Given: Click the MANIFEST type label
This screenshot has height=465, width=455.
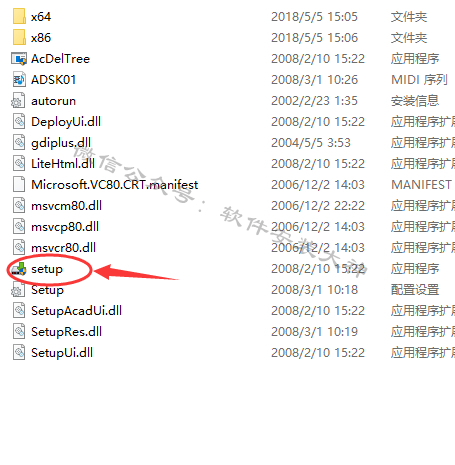Looking at the screenshot, I should click(421, 185).
